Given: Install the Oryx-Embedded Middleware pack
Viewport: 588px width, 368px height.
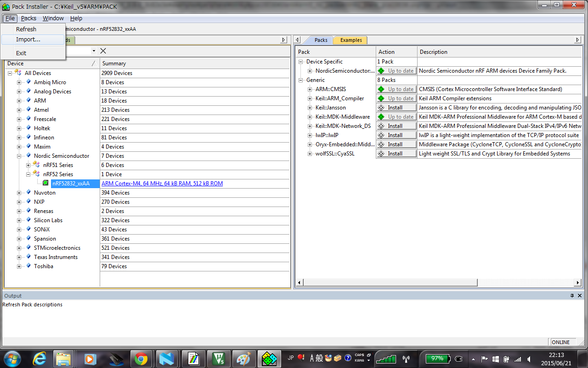Looking at the screenshot, I should 396,144.
